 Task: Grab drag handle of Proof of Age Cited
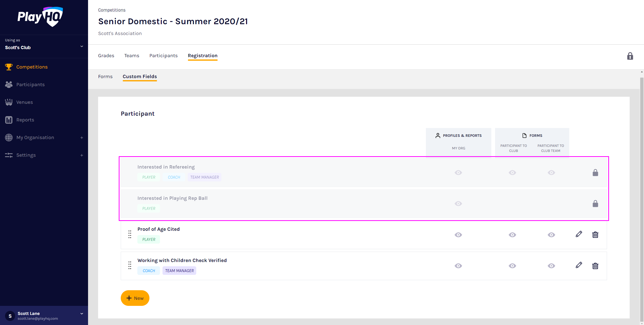coord(130,234)
